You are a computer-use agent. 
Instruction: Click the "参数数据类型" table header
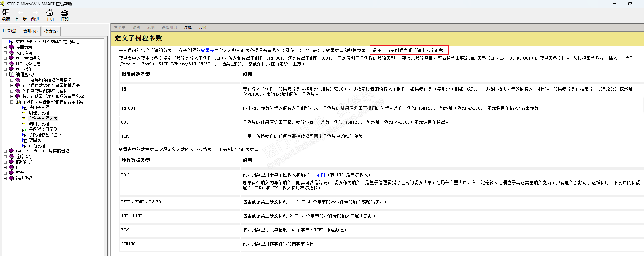tap(180, 161)
